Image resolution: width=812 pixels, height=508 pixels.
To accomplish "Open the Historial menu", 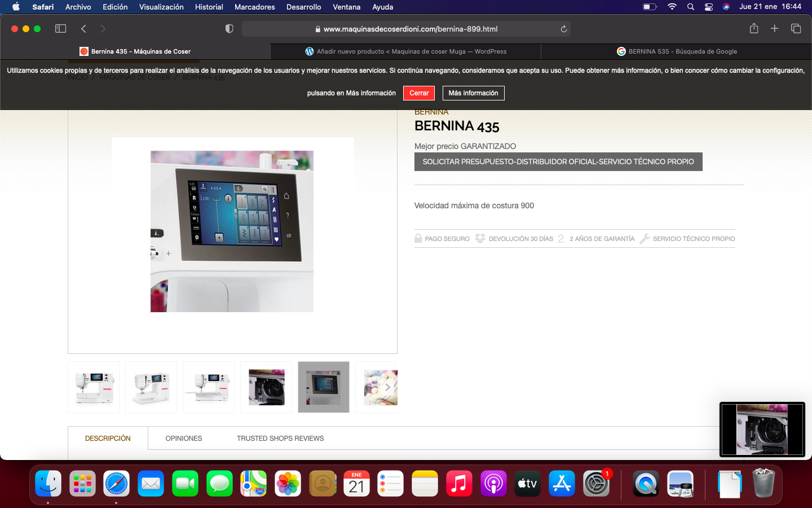I will [x=209, y=7].
